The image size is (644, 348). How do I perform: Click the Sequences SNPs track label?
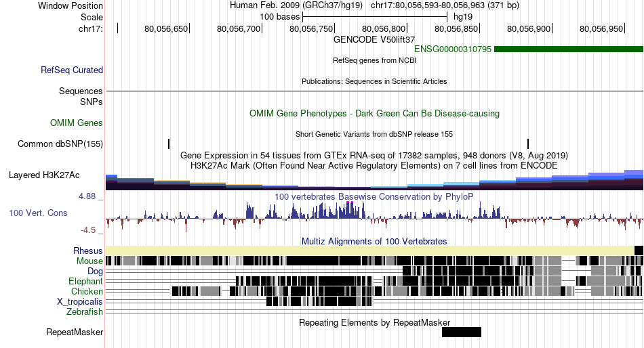click(81, 96)
